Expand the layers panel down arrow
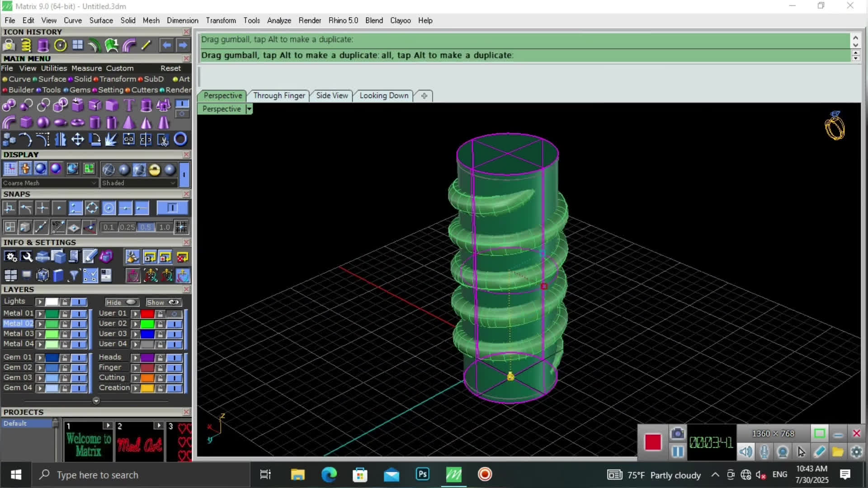 point(96,401)
